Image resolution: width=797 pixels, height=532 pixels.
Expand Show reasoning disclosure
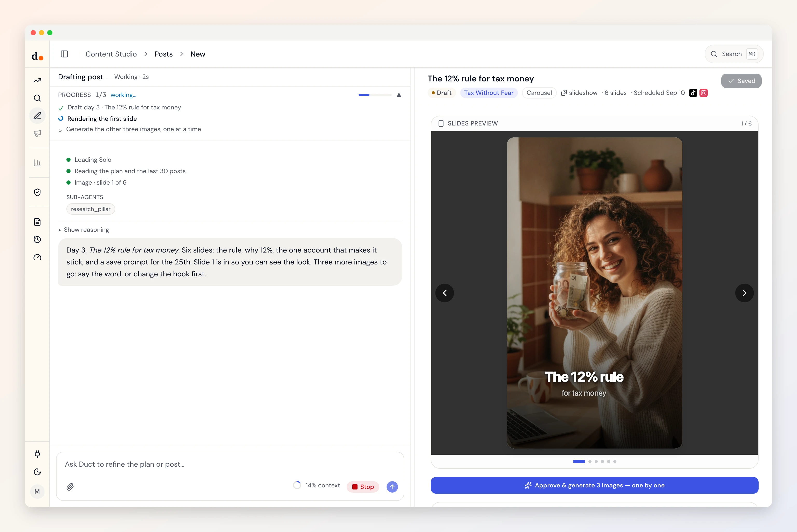pyautogui.click(x=84, y=230)
